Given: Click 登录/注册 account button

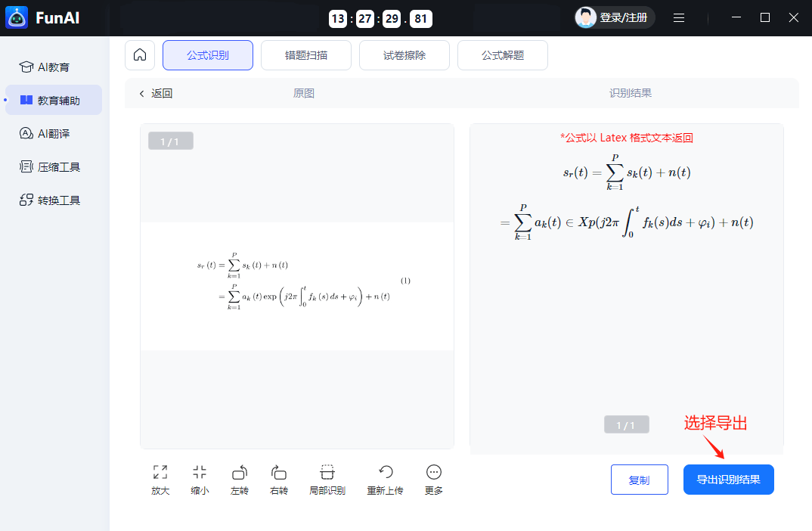Looking at the screenshot, I should [x=615, y=17].
